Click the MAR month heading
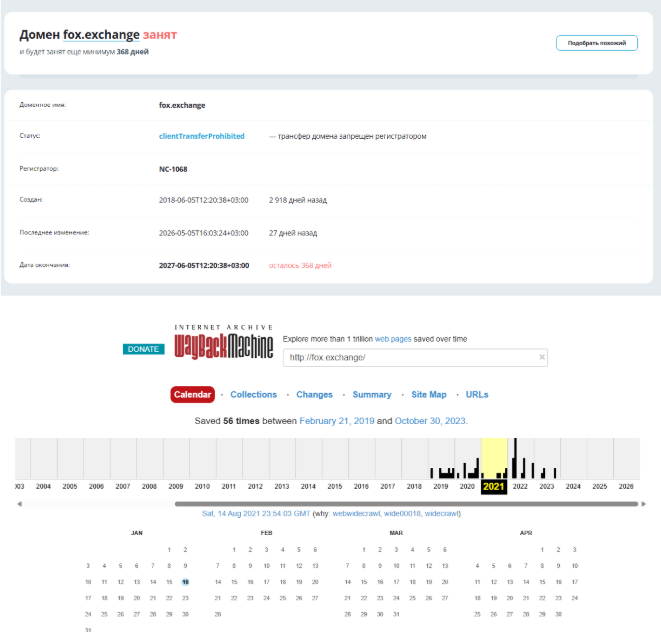Viewport: 661px width, 637px height. click(x=396, y=533)
